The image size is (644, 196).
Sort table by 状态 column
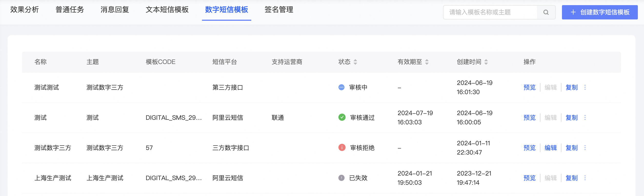(x=355, y=62)
